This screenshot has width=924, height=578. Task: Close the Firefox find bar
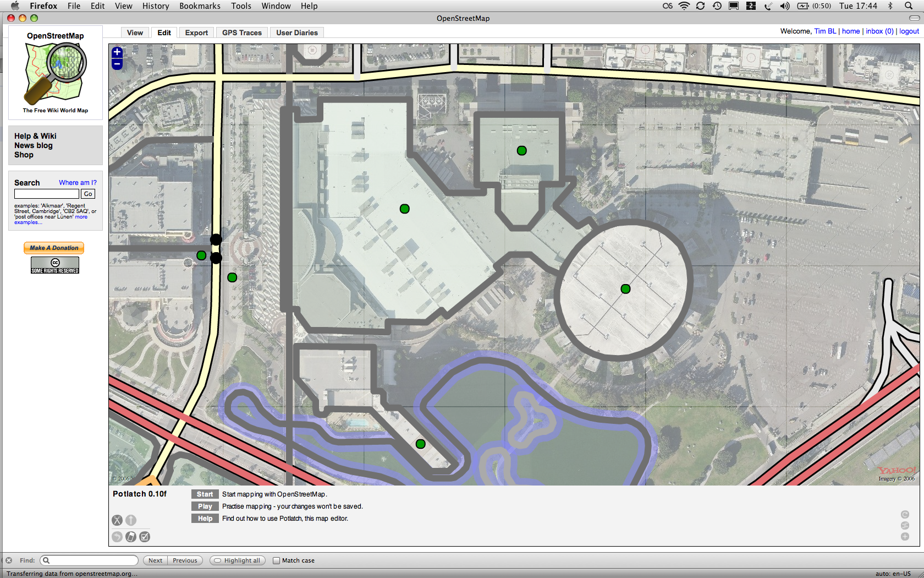point(9,560)
